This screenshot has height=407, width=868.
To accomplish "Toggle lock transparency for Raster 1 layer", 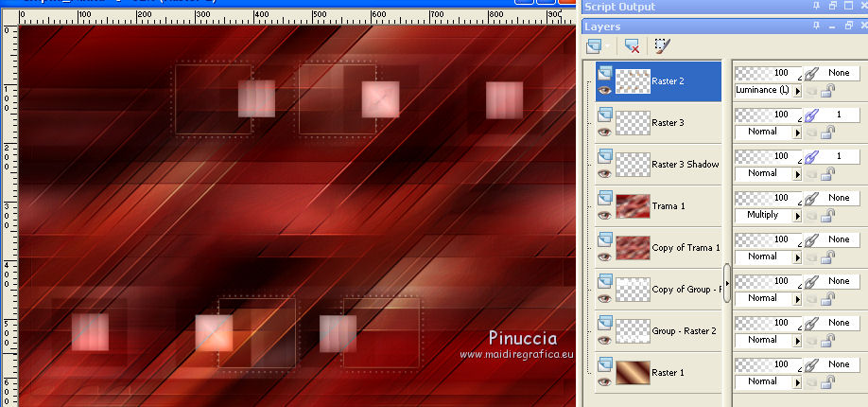I will tap(827, 382).
